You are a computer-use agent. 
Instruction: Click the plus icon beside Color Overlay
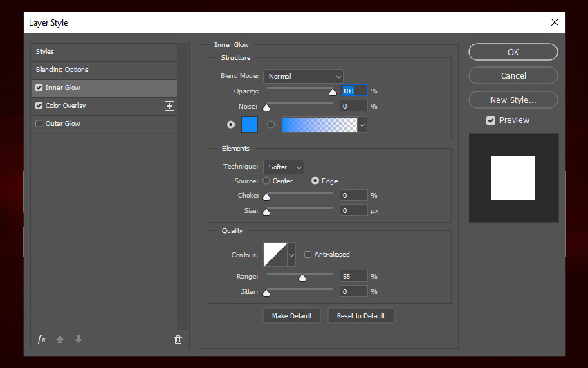pyautogui.click(x=169, y=106)
